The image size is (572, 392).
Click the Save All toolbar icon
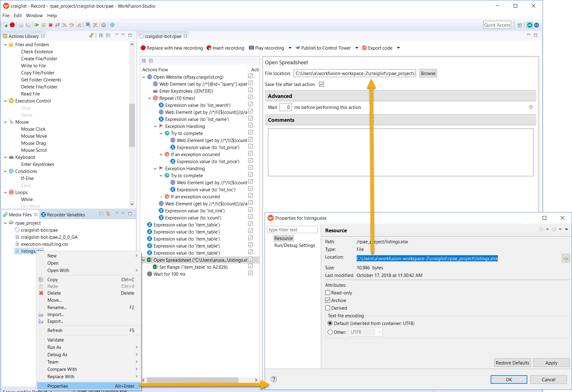[28, 25]
